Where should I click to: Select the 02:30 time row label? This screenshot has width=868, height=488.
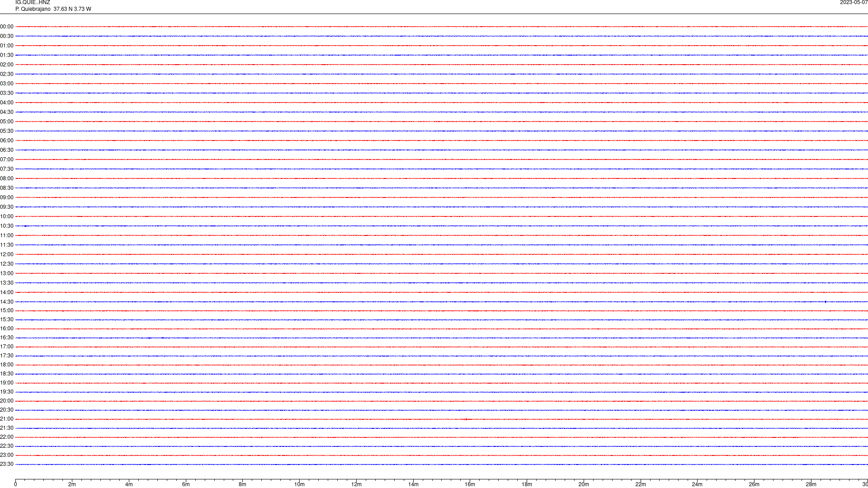pos(7,74)
